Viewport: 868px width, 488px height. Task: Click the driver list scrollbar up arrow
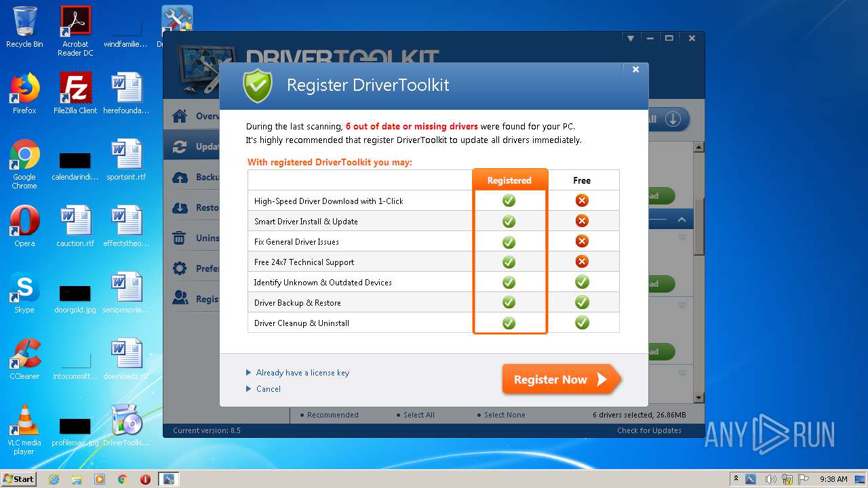tap(698, 146)
